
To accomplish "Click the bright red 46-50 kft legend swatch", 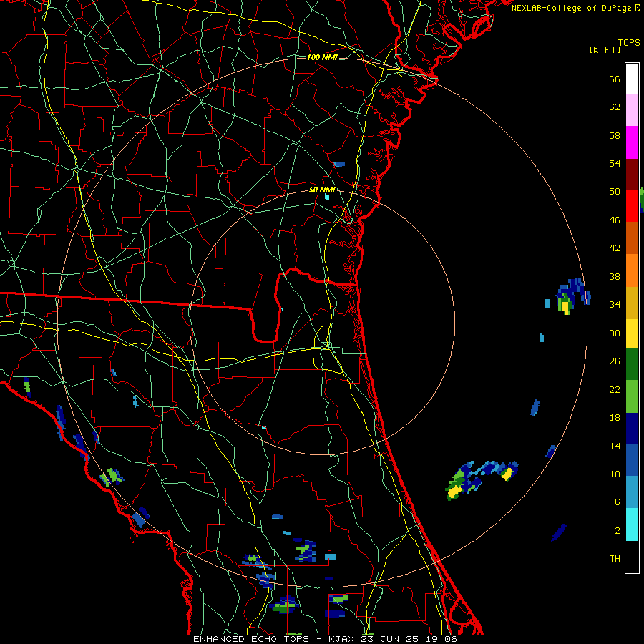I will pyautogui.click(x=632, y=206).
